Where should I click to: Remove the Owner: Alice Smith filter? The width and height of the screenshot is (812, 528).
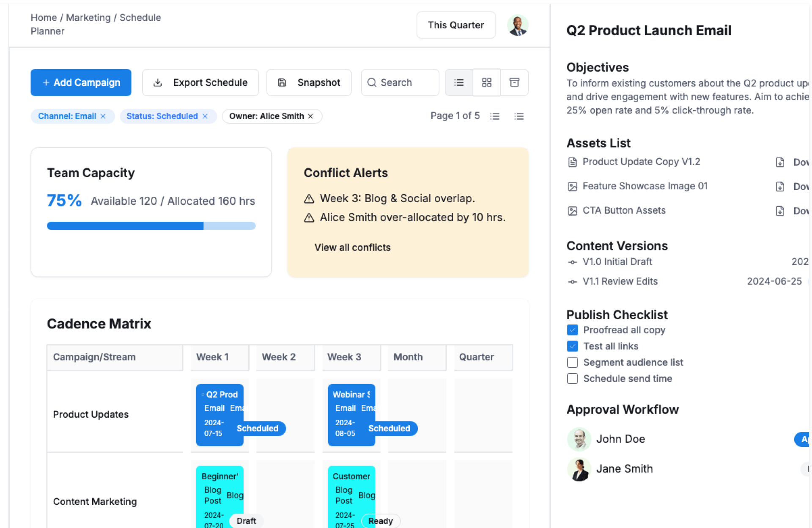[x=311, y=116]
